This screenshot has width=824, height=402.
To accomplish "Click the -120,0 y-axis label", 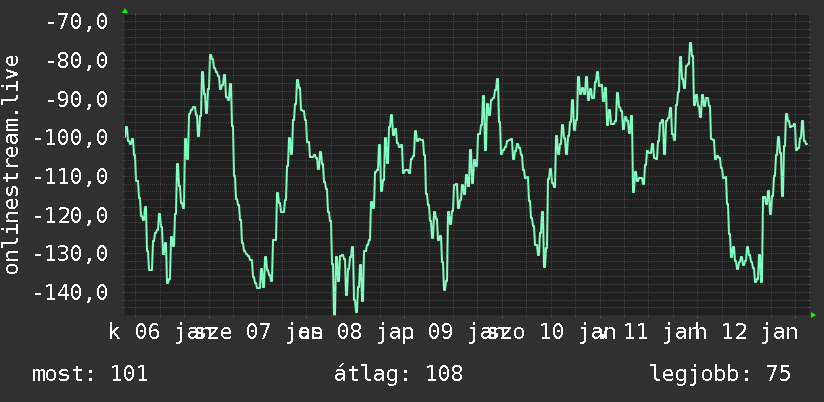I will coord(71,215).
